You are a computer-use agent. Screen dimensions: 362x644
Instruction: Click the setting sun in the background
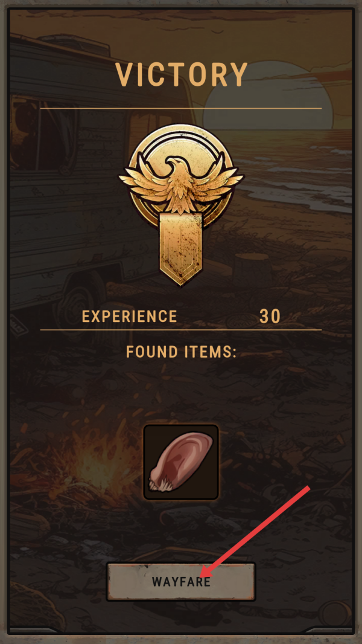(x=268, y=97)
